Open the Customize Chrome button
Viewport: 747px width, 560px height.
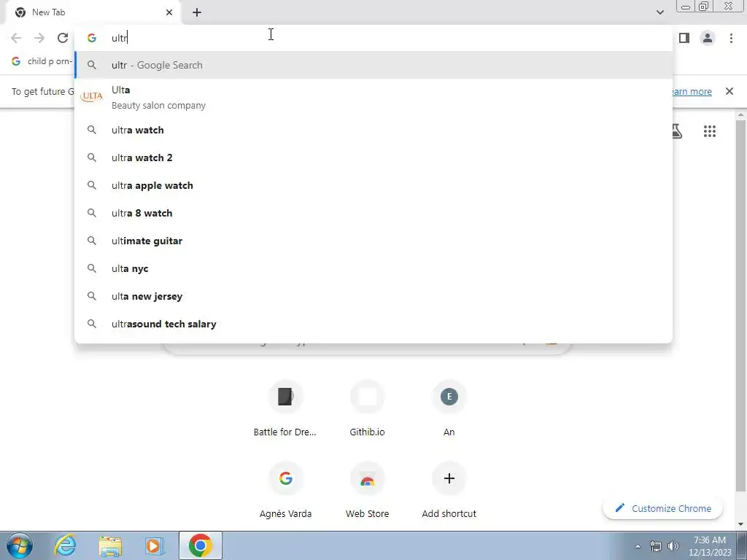[x=662, y=508]
